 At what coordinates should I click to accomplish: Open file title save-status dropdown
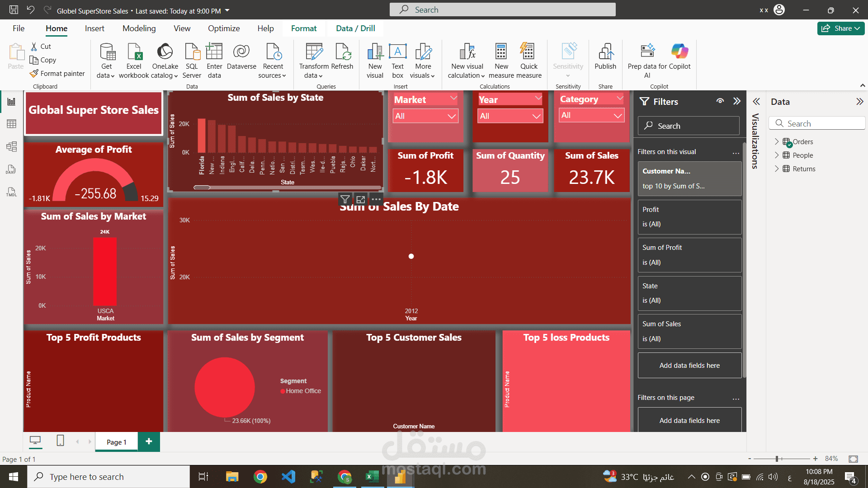227,10
